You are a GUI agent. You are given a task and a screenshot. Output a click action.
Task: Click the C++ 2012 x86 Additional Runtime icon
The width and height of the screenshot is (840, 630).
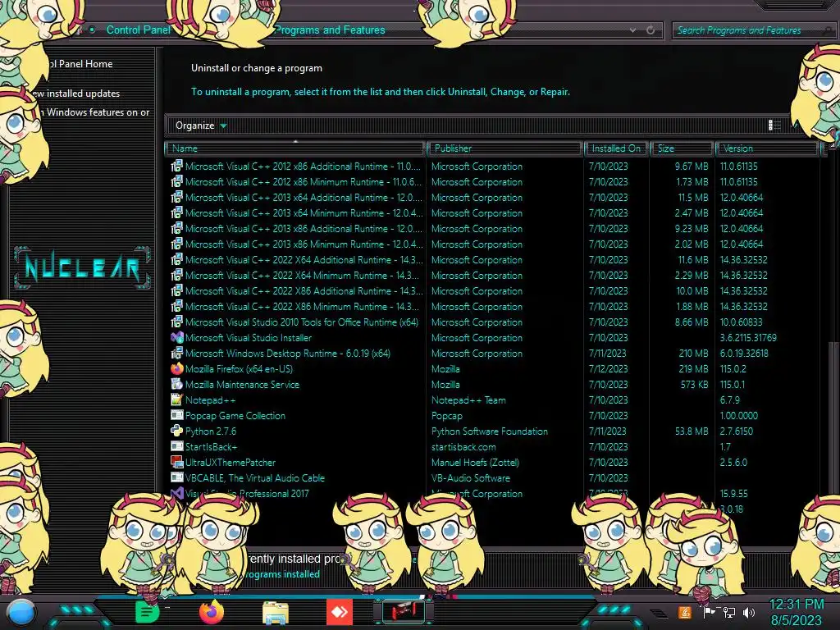click(x=177, y=166)
